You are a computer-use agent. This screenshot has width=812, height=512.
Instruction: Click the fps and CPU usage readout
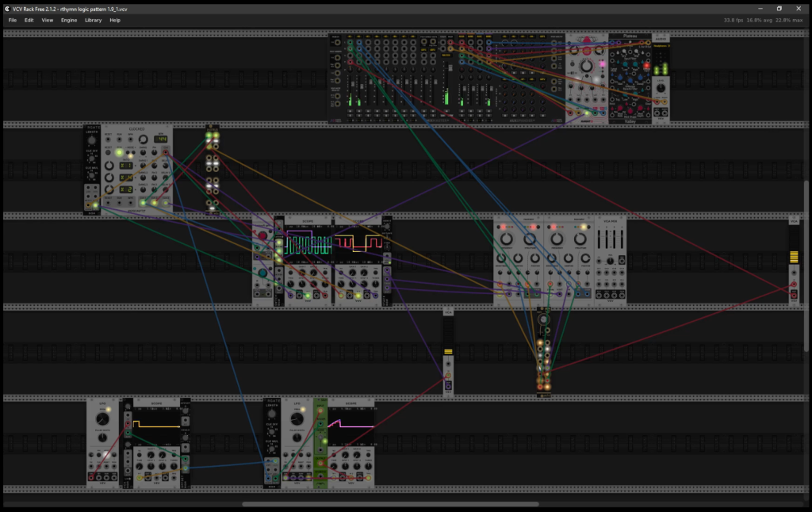point(764,20)
